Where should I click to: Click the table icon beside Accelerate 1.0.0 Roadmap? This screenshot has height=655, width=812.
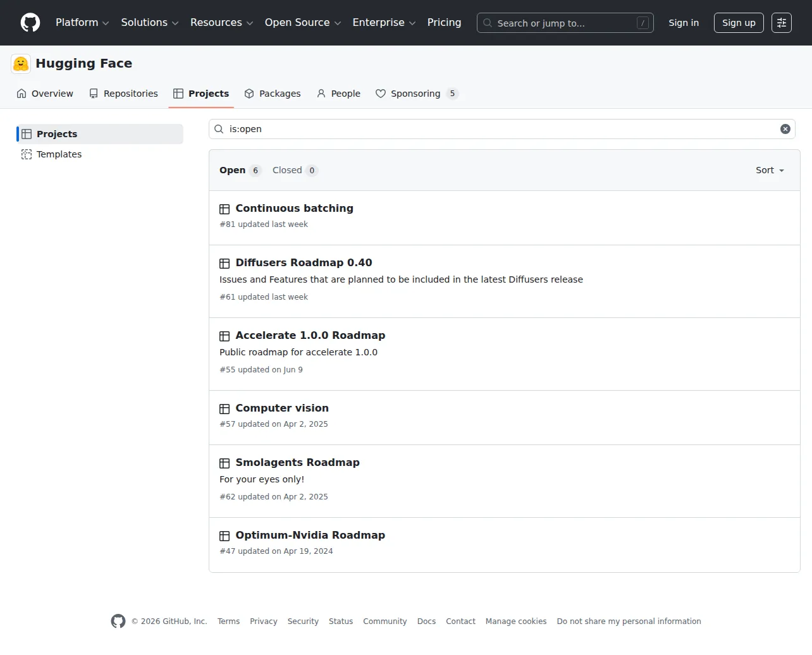point(225,336)
